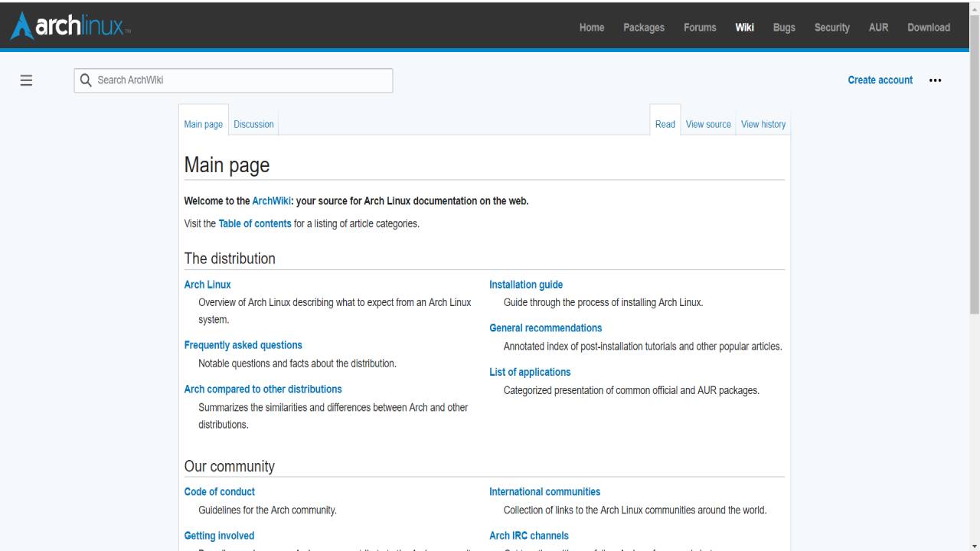The width and height of the screenshot is (980, 551).
Task: Open the Arch Linux article link
Action: (207, 285)
